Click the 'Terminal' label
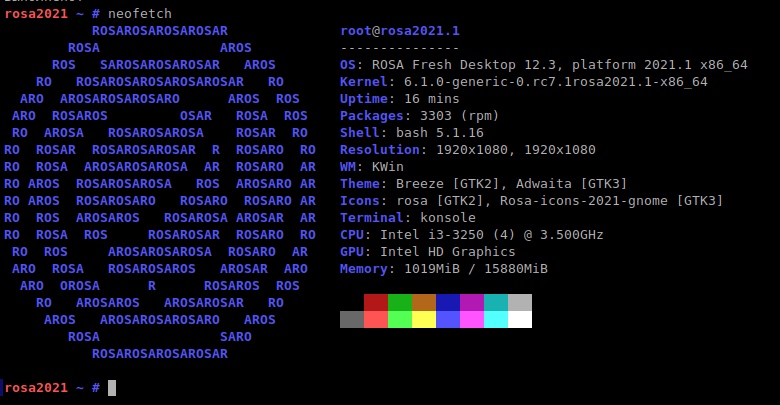This screenshot has width=780, height=405. pyautogui.click(x=372, y=217)
